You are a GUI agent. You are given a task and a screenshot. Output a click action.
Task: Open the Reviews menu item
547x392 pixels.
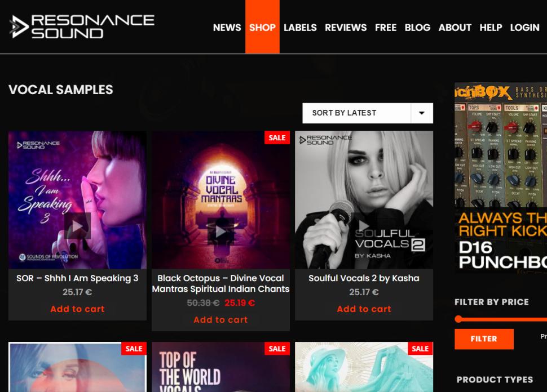pyautogui.click(x=346, y=28)
